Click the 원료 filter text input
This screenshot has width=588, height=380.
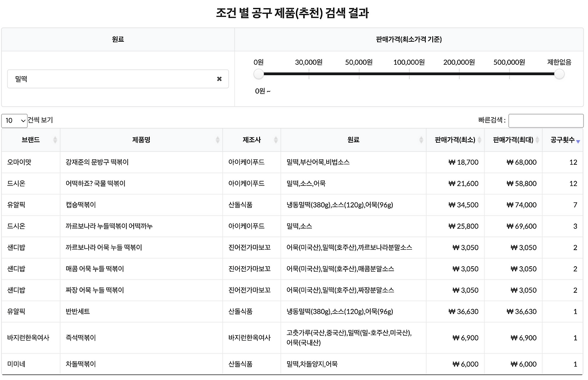click(x=115, y=79)
